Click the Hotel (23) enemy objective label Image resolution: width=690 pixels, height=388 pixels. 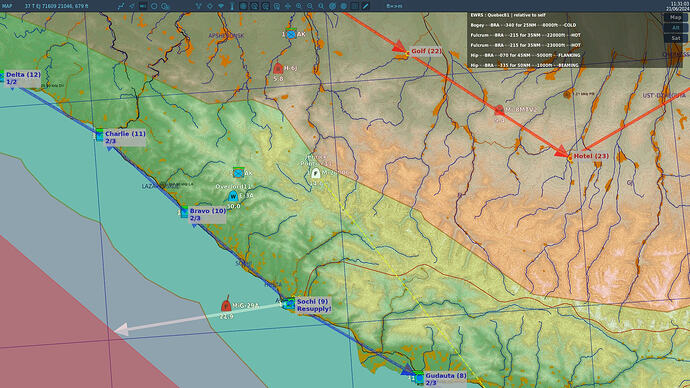tap(591, 156)
